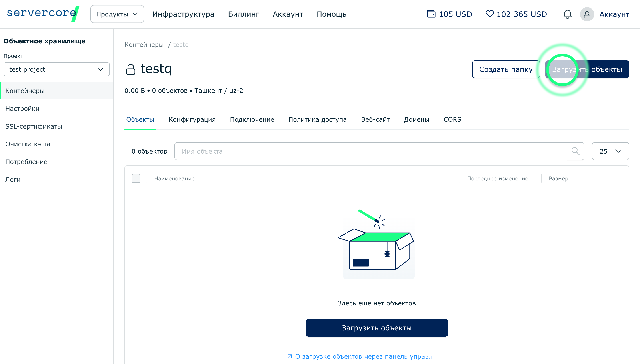Click the search magnifier icon

click(575, 151)
